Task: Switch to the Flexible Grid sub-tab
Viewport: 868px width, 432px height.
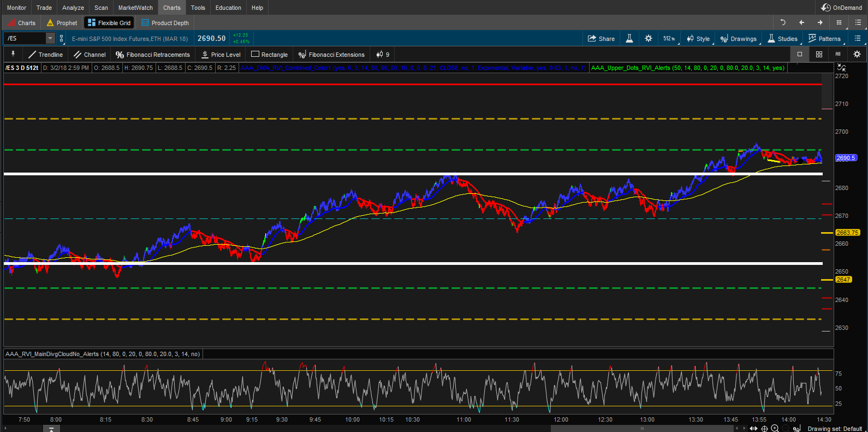Action: coord(109,23)
